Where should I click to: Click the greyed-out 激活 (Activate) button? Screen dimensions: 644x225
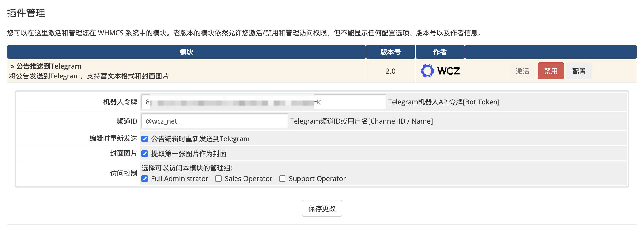(x=522, y=71)
